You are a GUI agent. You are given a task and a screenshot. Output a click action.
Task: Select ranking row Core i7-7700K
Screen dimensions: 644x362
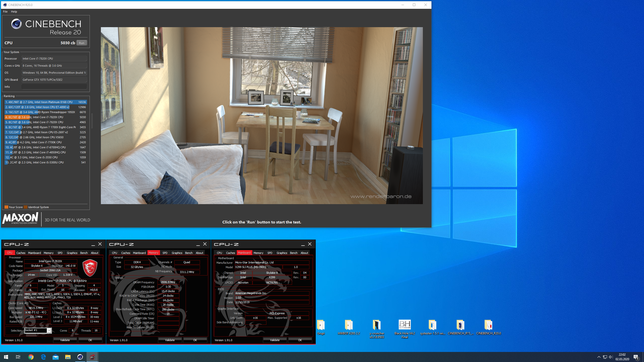point(46,142)
